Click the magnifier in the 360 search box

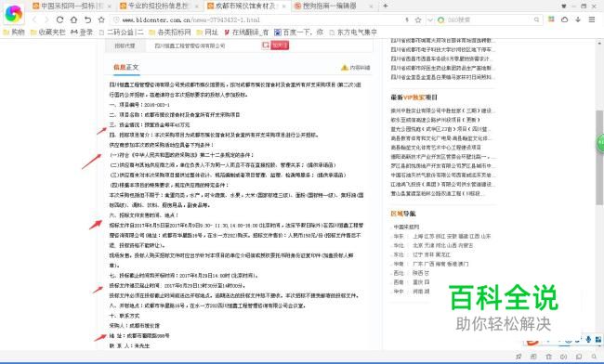click(536, 19)
